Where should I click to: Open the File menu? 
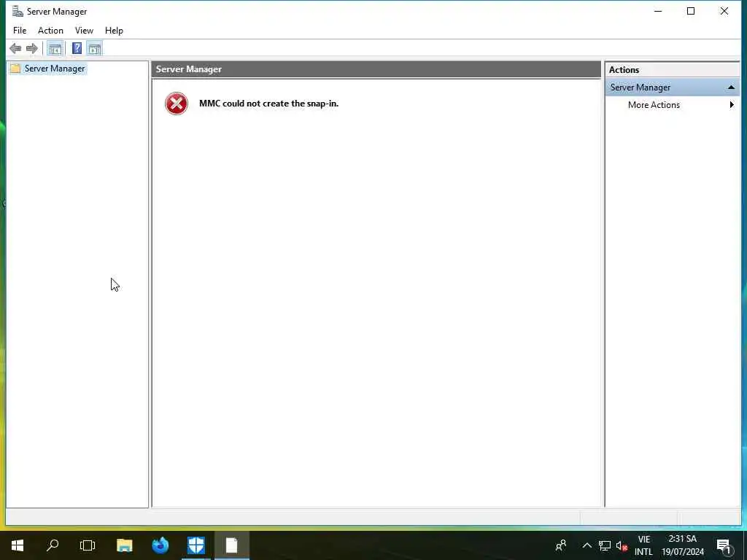(x=20, y=31)
